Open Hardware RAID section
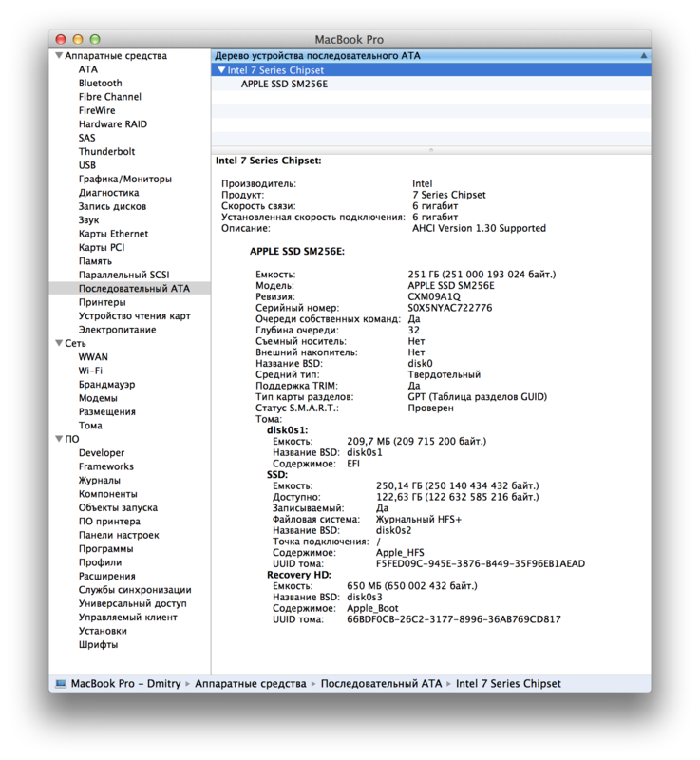The height and width of the screenshot is (760, 700). (113, 124)
